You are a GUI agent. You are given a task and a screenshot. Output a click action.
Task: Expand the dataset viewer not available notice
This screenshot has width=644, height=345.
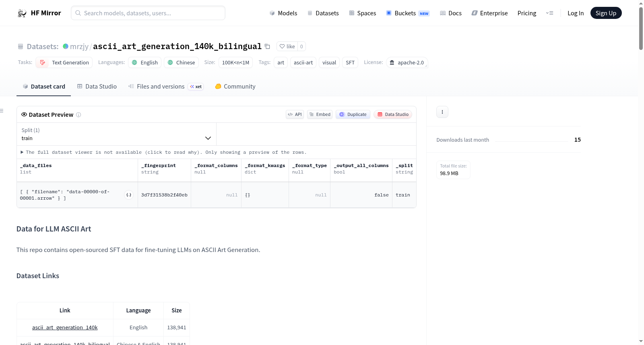pos(163,152)
